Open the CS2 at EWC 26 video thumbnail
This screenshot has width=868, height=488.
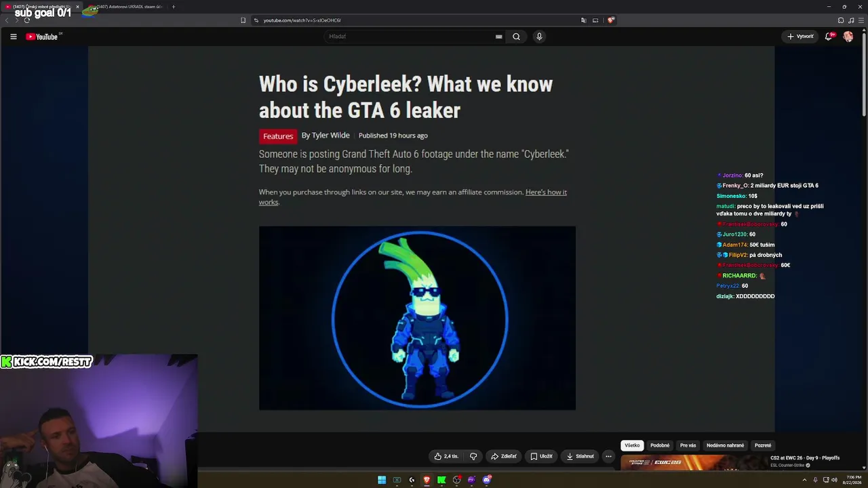pyautogui.click(x=693, y=462)
